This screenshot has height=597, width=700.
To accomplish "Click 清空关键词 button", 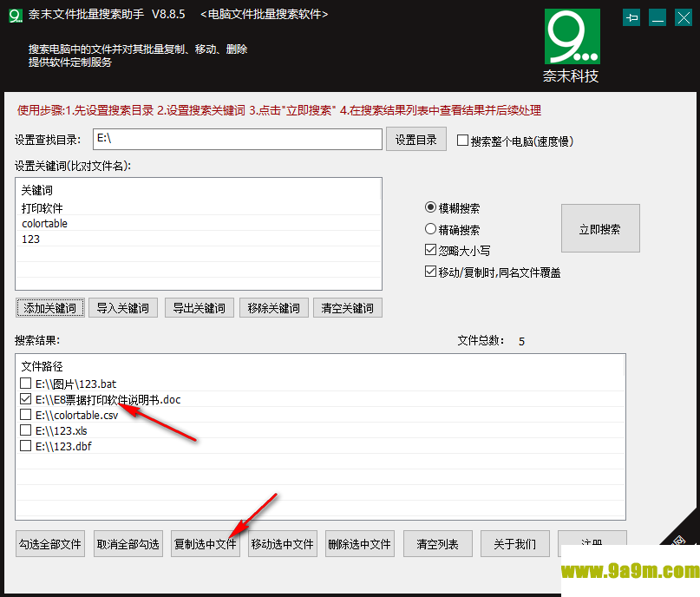I will 348,308.
